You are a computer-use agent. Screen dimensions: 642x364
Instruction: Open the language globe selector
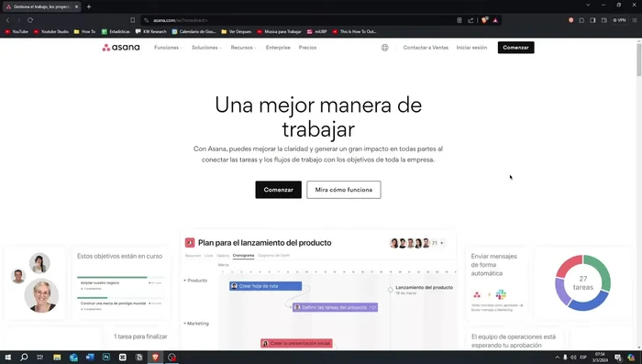[x=385, y=48]
